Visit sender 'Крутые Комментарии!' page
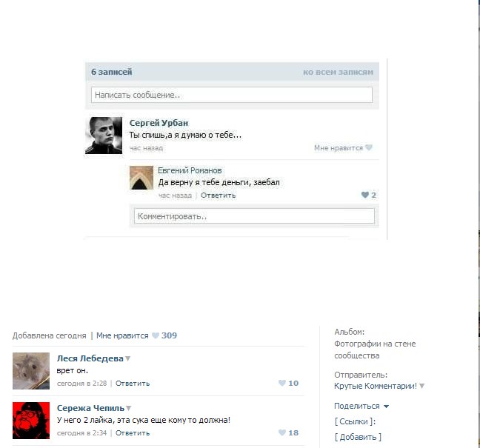This screenshot has width=480, height=448. [x=375, y=386]
